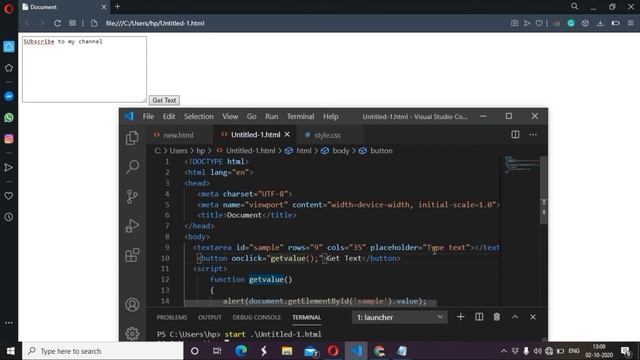This screenshot has width=640, height=360.
Task: Click the Windows taskbar search box
Action: point(103,351)
